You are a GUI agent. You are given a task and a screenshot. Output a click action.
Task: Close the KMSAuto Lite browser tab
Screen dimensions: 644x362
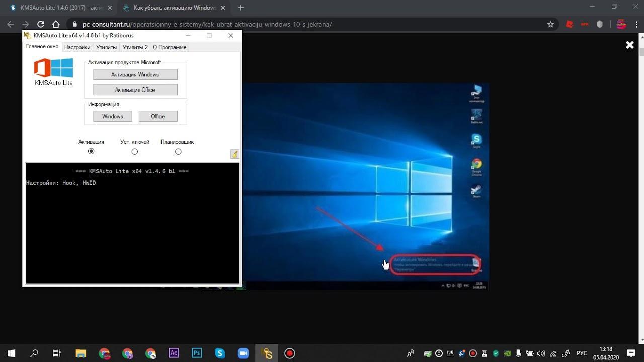tap(110, 8)
